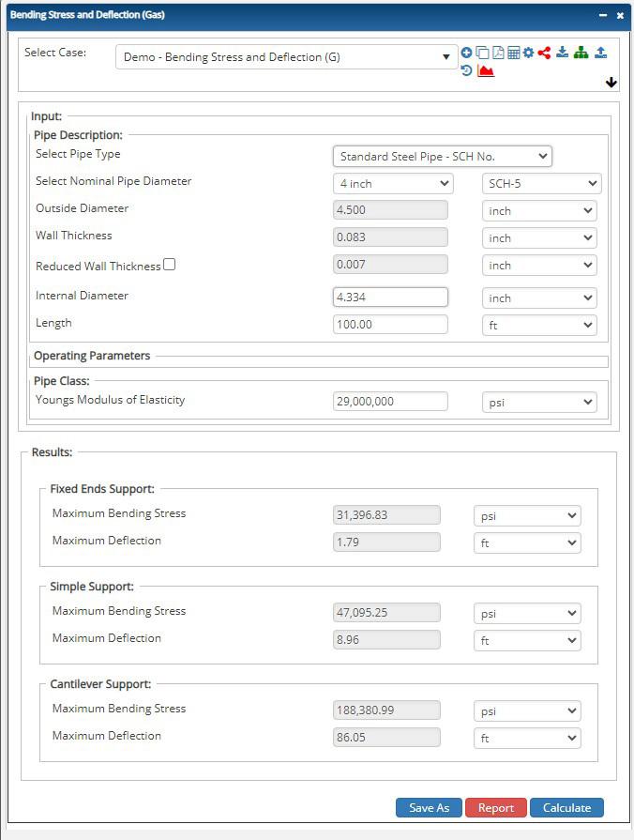
Task: Open the Select Pipe Type dropdown
Action: tap(443, 157)
